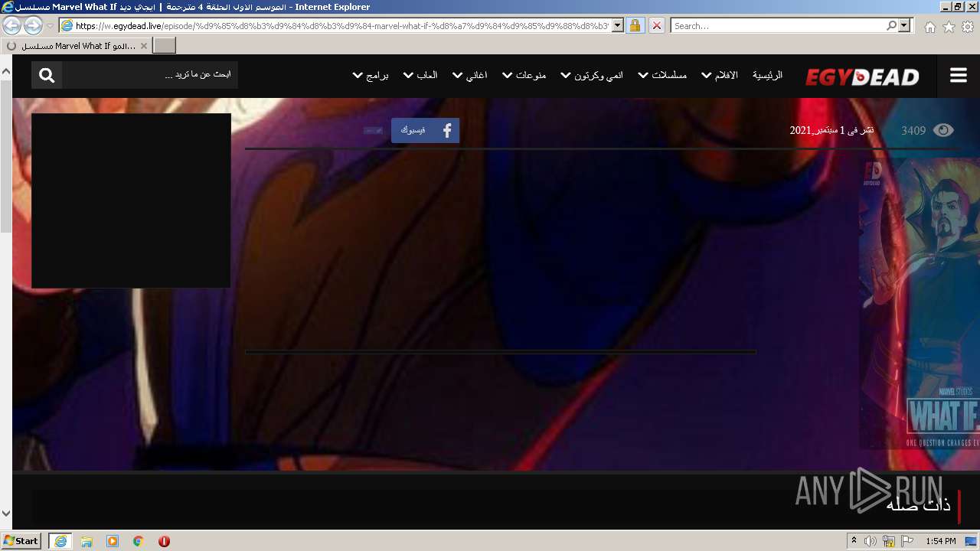
Task: Expand the انمي وكرتون menu
Action: click(592, 75)
